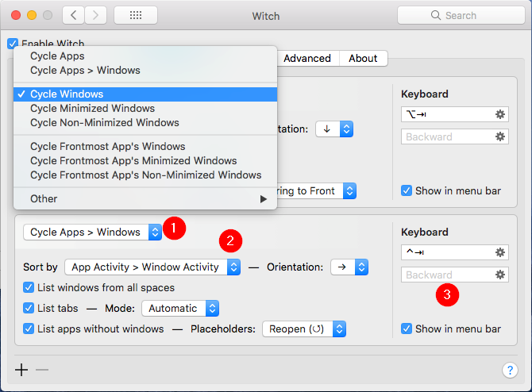Add a new action with plus button
The width and height of the screenshot is (532, 392).
click(x=21, y=370)
